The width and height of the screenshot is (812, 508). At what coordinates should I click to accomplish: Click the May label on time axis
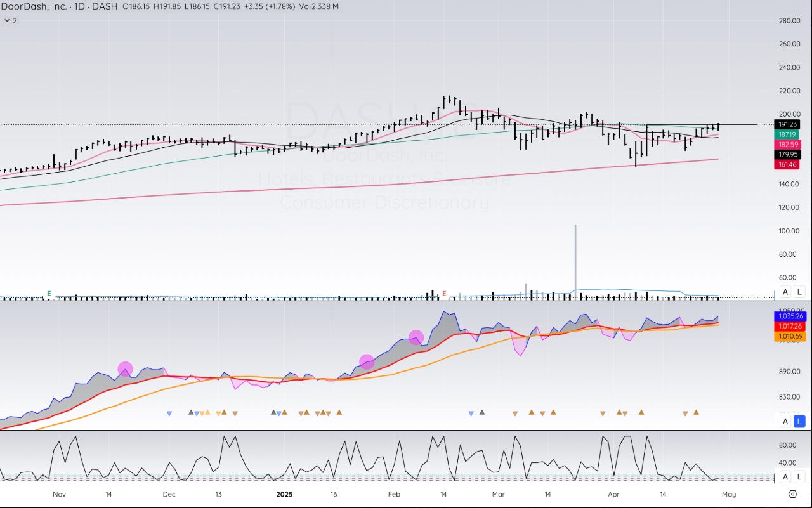click(728, 494)
